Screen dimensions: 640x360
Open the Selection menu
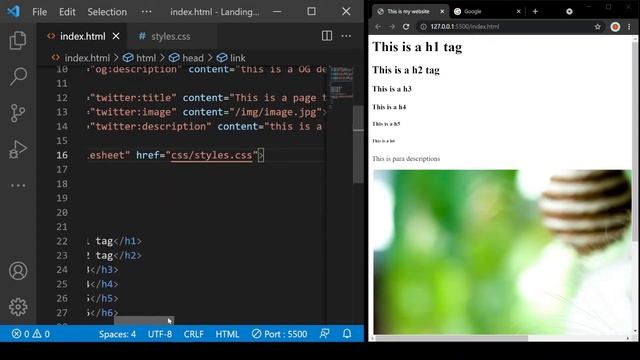(x=107, y=12)
